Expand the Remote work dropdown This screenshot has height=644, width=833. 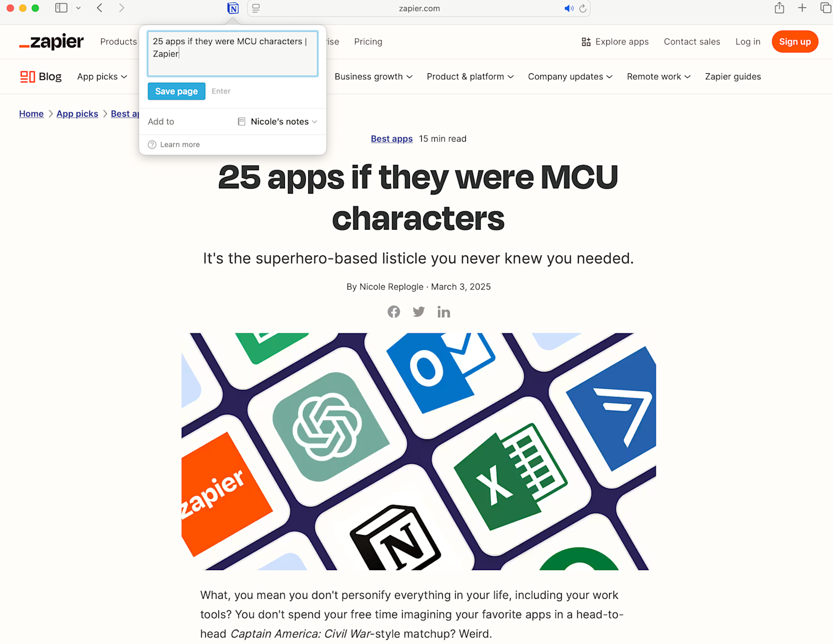coord(659,77)
